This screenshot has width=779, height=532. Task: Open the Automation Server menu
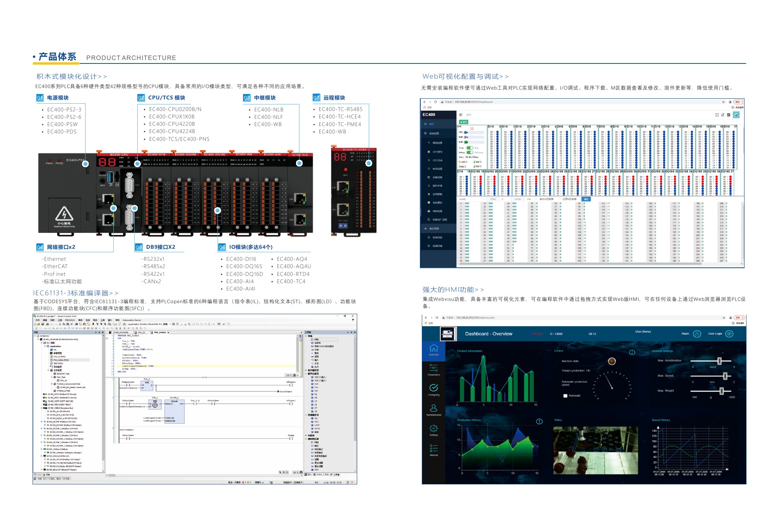click(132, 320)
